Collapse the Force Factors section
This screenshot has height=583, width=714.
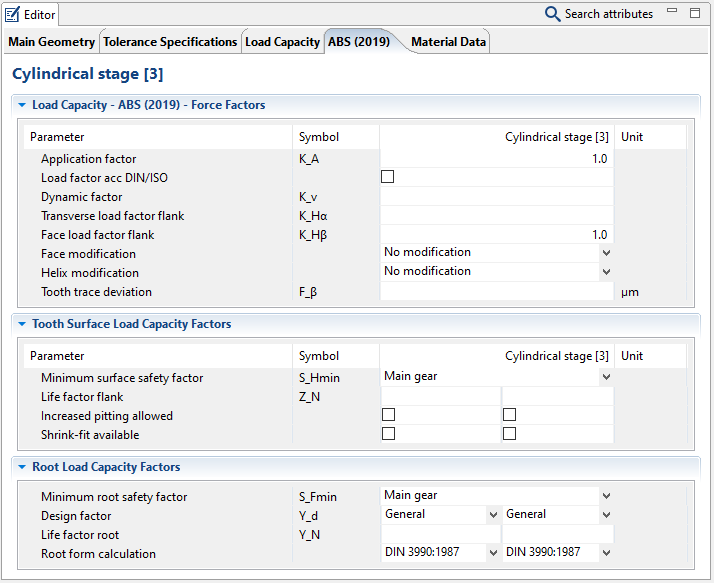[x=21, y=105]
